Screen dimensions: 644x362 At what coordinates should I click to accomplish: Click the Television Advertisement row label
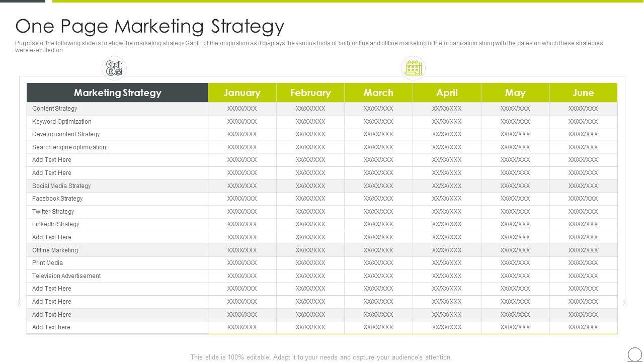[x=66, y=276]
